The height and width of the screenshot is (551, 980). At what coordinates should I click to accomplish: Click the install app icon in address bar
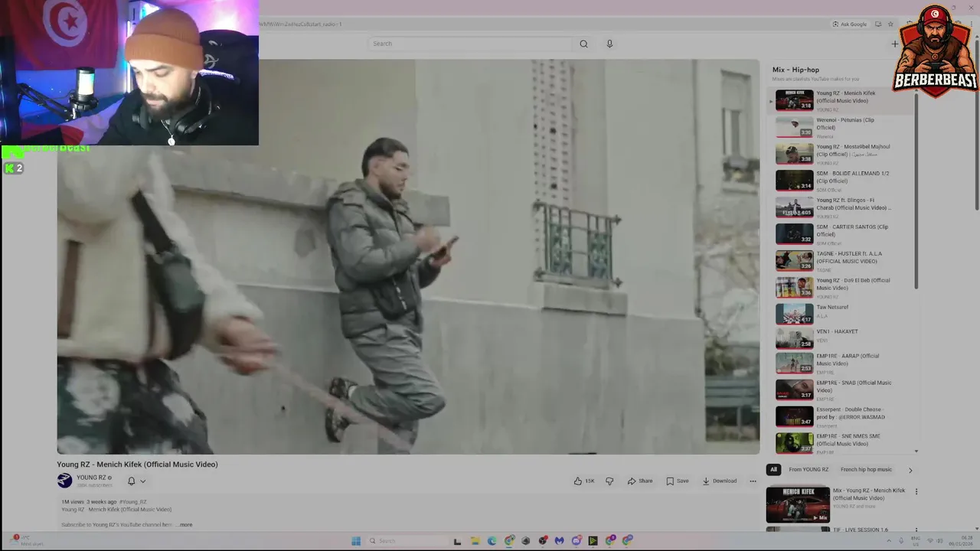tap(878, 24)
